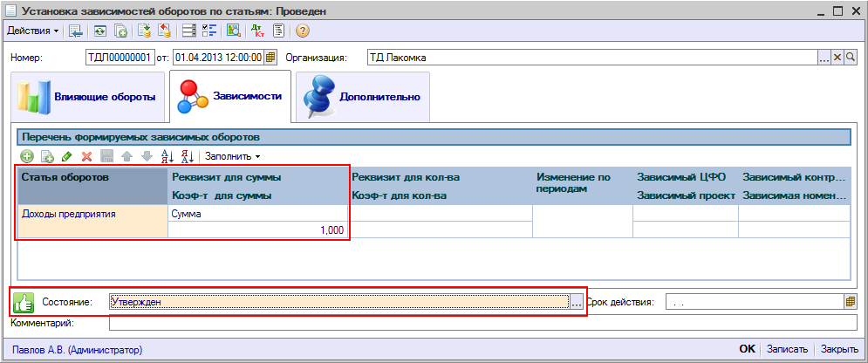Switch to the Влияющие обороты tab
Screen dimensions: 868x363
(87, 97)
